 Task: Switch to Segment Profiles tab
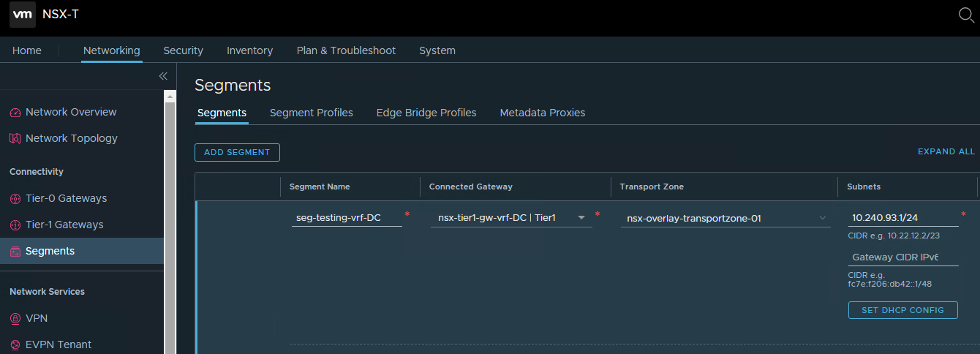[312, 113]
